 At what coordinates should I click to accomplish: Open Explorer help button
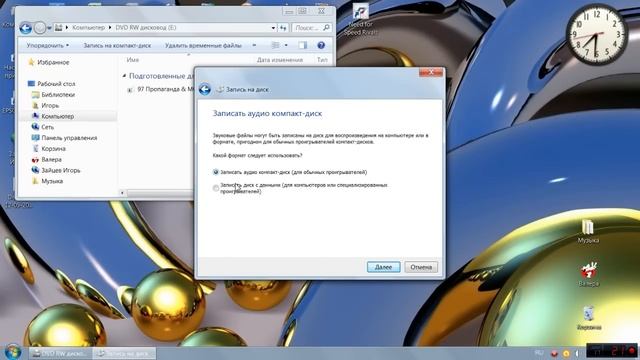tap(321, 45)
